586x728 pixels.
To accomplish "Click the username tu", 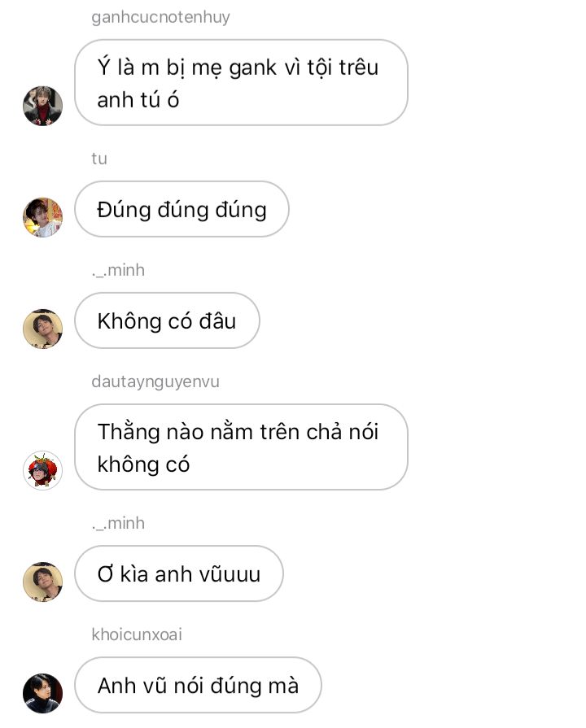I will [99, 159].
